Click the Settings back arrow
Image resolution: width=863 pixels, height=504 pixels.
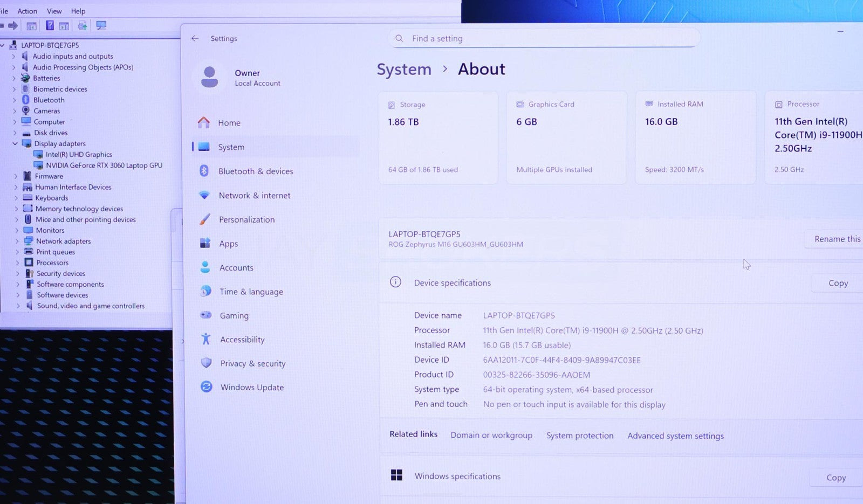click(195, 38)
